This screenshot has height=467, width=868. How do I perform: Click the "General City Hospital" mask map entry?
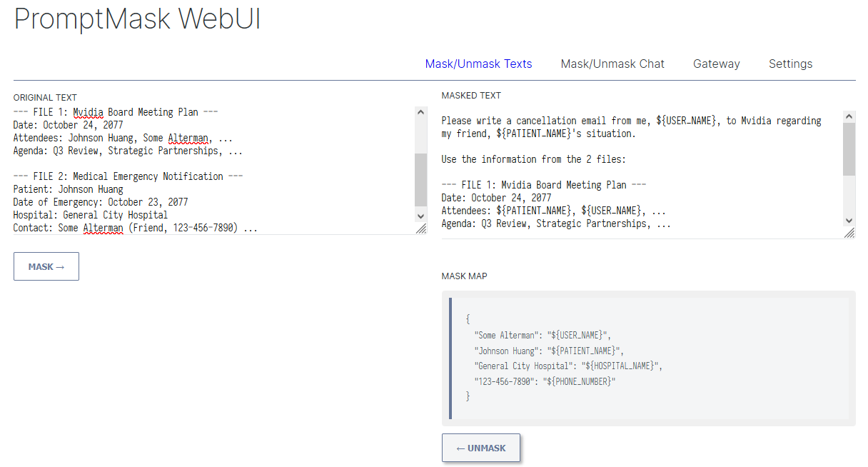(x=568, y=366)
